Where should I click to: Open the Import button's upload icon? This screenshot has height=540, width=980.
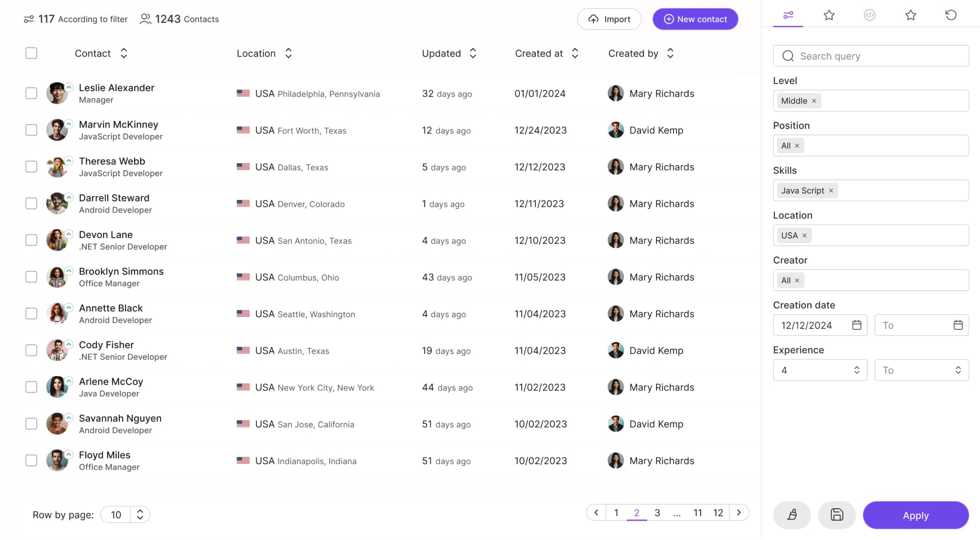pyautogui.click(x=593, y=19)
